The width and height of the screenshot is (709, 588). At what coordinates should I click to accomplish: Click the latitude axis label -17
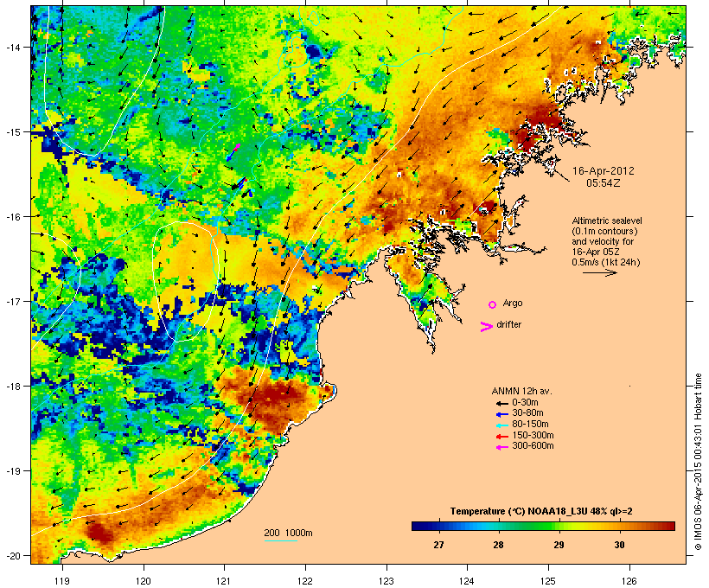coord(13,301)
